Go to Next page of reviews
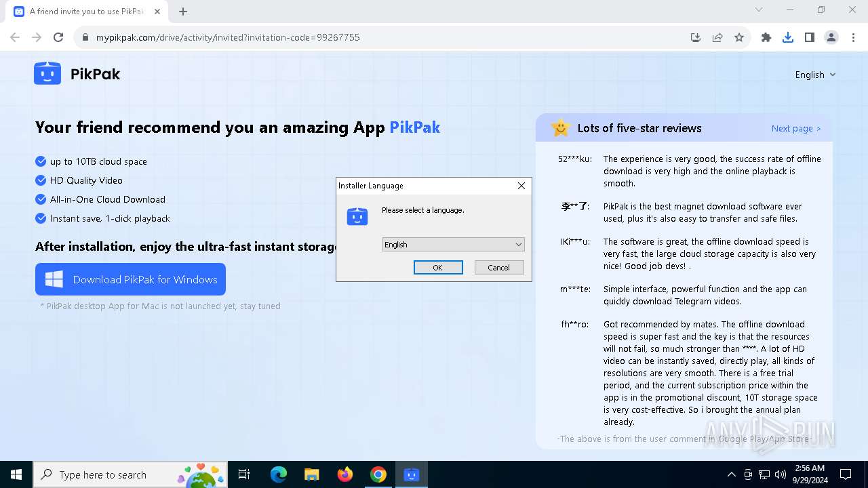This screenshot has height=488, width=868. (x=796, y=128)
